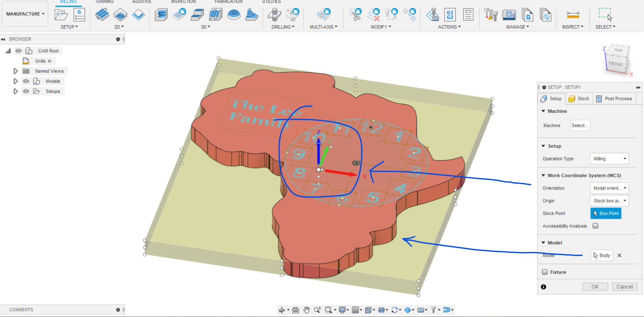This screenshot has height=317, width=644.
Task: Expand the Named Views tree node
Action: (x=16, y=71)
